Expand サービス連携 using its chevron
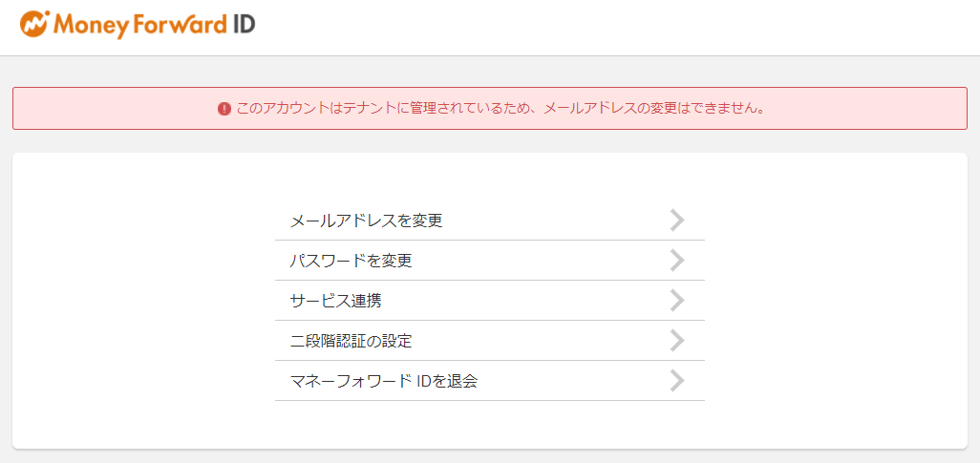The width and height of the screenshot is (980, 463). tap(677, 301)
